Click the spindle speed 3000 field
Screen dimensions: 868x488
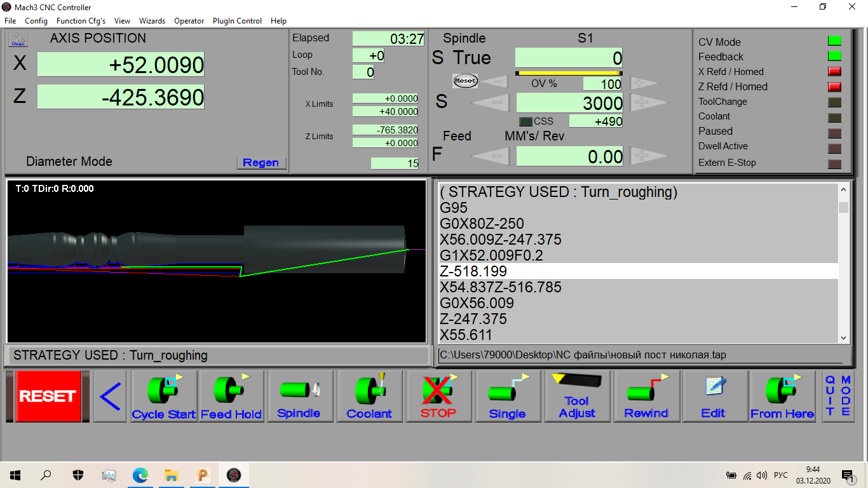click(570, 103)
